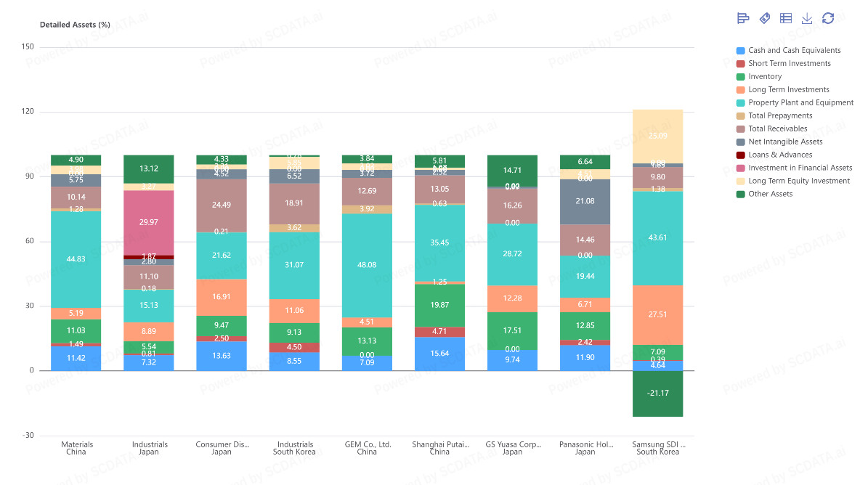The width and height of the screenshot is (868, 485).
Task: Switch to horizontal bar chart view
Action: pos(743,18)
